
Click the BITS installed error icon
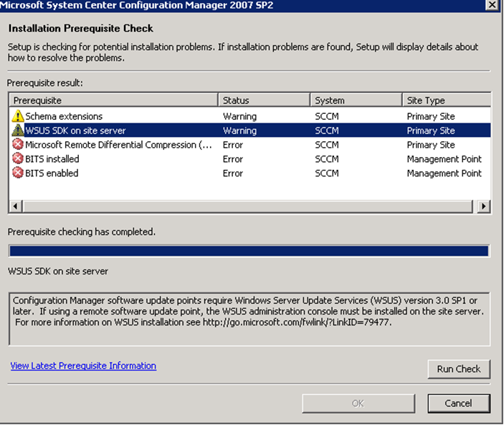click(x=18, y=158)
